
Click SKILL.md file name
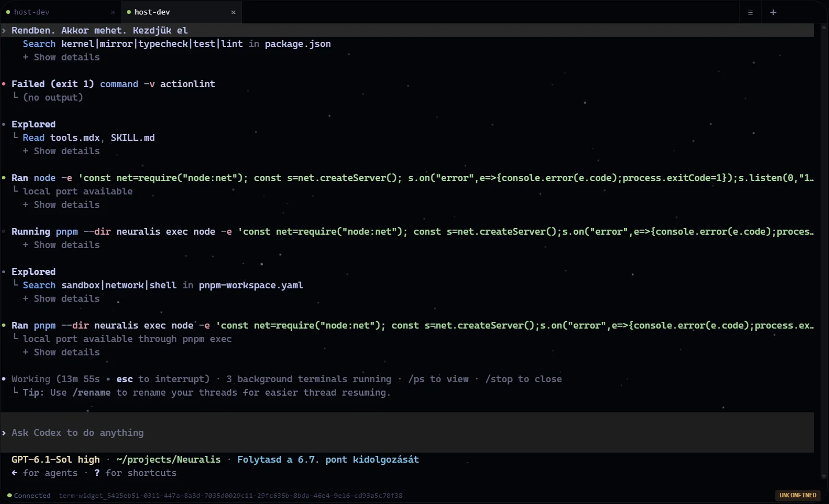(x=132, y=137)
